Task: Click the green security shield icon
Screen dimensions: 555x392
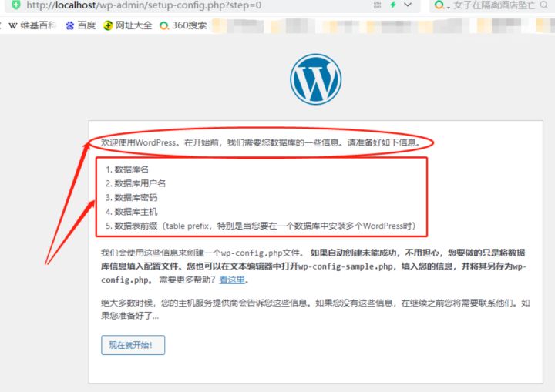Action: coord(16,5)
